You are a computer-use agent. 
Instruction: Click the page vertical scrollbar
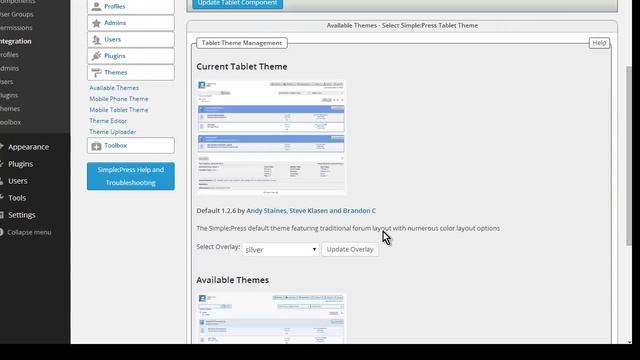point(629,156)
